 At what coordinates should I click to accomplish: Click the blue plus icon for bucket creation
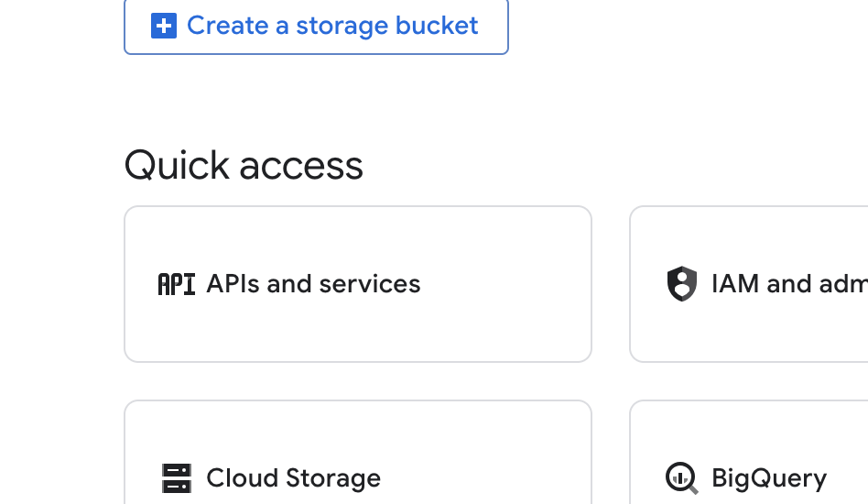163,26
